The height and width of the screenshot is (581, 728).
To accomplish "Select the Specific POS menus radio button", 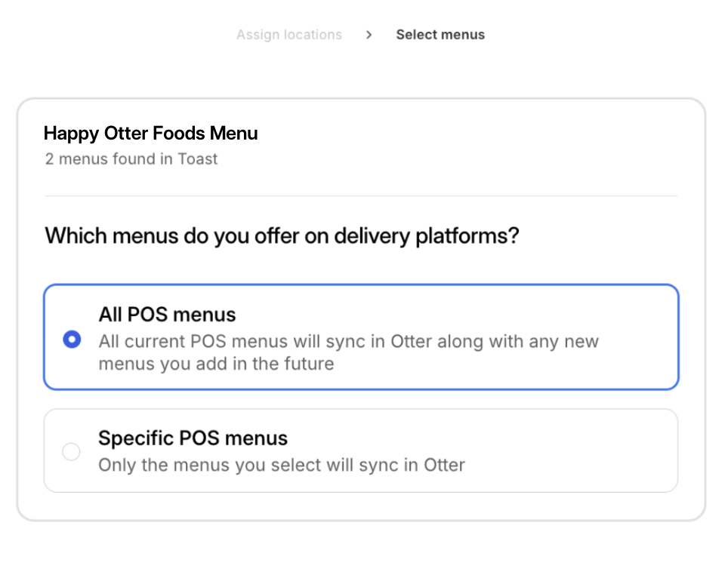I will pyautogui.click(x=71, y=452).
